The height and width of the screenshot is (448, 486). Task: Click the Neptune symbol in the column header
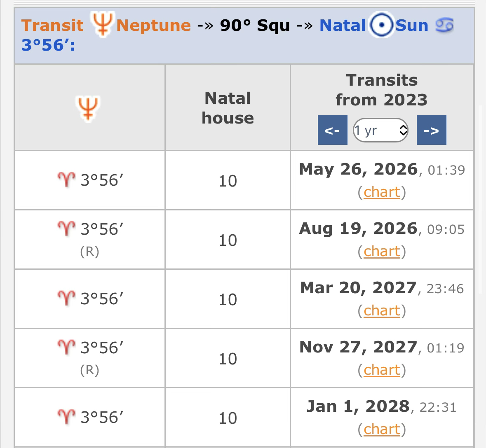coord(88,108)
